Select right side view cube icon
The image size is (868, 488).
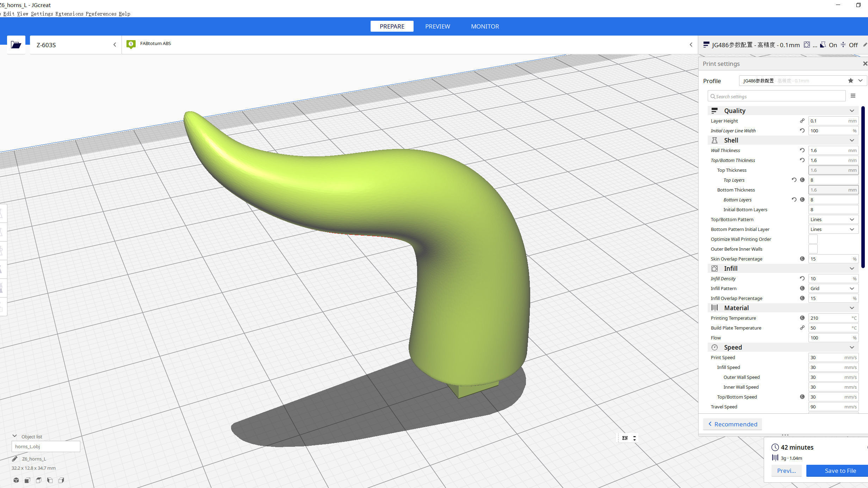point(61,480)
